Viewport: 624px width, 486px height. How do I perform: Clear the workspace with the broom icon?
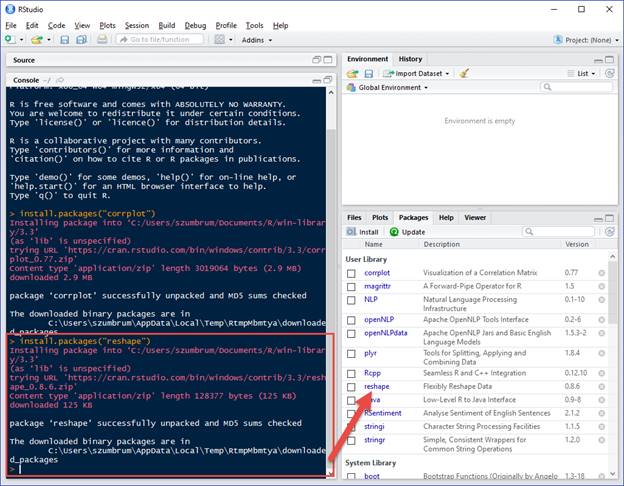pos(465,73)
